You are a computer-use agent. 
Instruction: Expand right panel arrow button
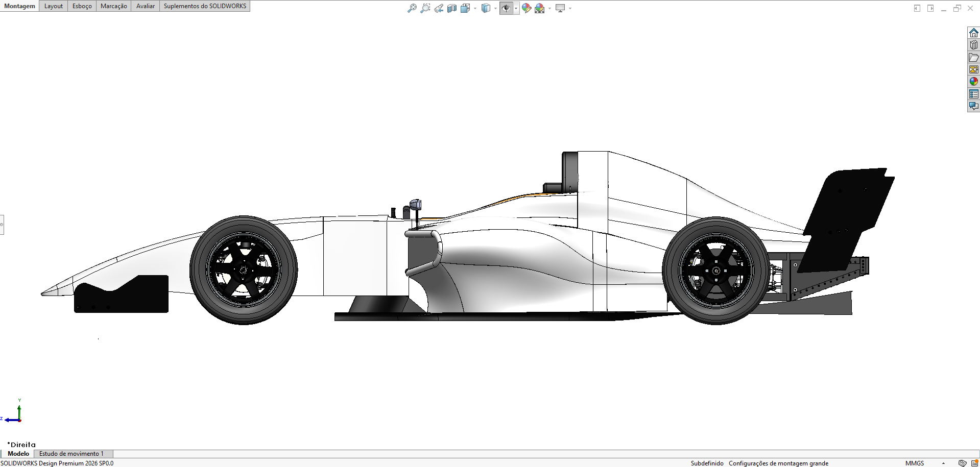coord(930,8)
